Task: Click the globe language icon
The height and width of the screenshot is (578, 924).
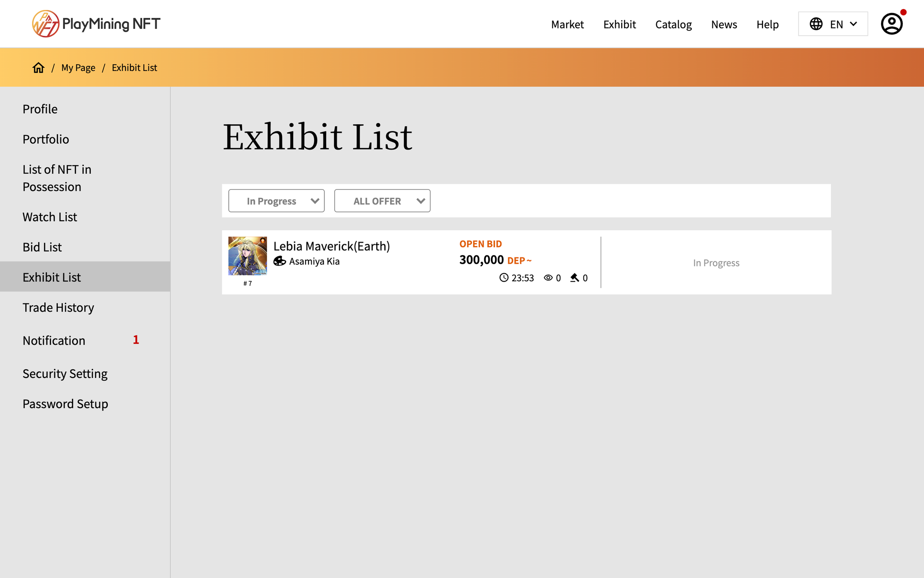Action: pos(816,24)
